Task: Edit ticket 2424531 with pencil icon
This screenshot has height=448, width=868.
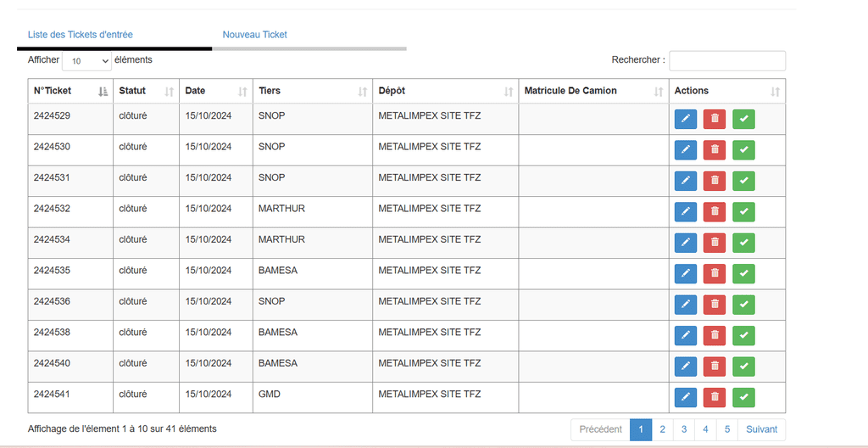Action: pos(685,182)
